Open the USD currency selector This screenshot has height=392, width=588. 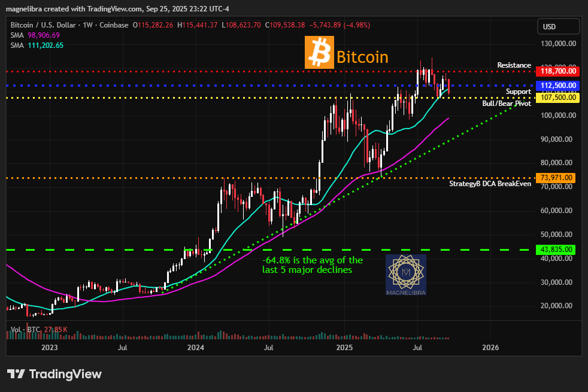(x=559, y=26)
